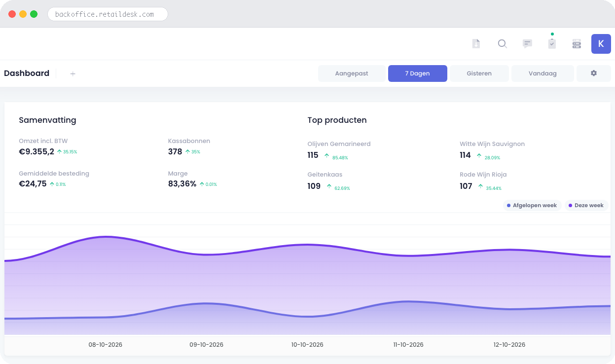The image size is (615, 364).
Task: Click the 62.69% Geitenkaas growth indicator
Action: point(338,188)
